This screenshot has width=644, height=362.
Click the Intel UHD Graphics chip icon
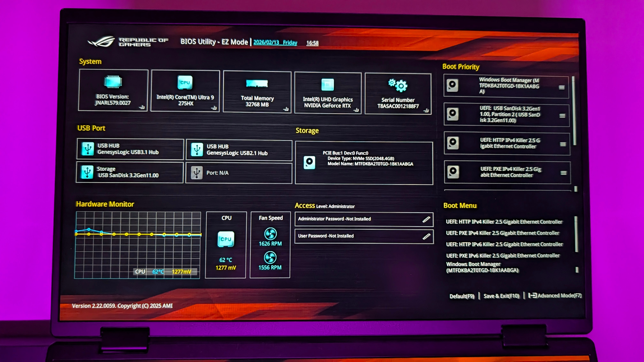327,84
